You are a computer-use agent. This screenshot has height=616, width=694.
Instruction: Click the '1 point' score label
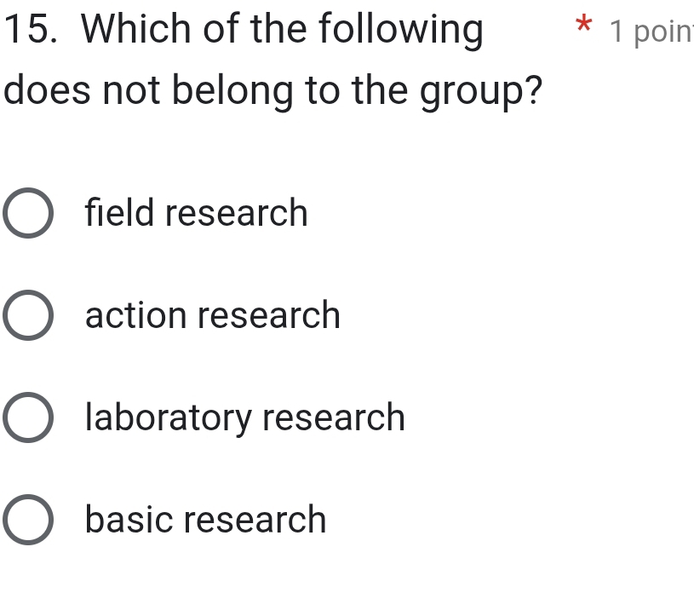pyautogui.click(x=651, y=32)
